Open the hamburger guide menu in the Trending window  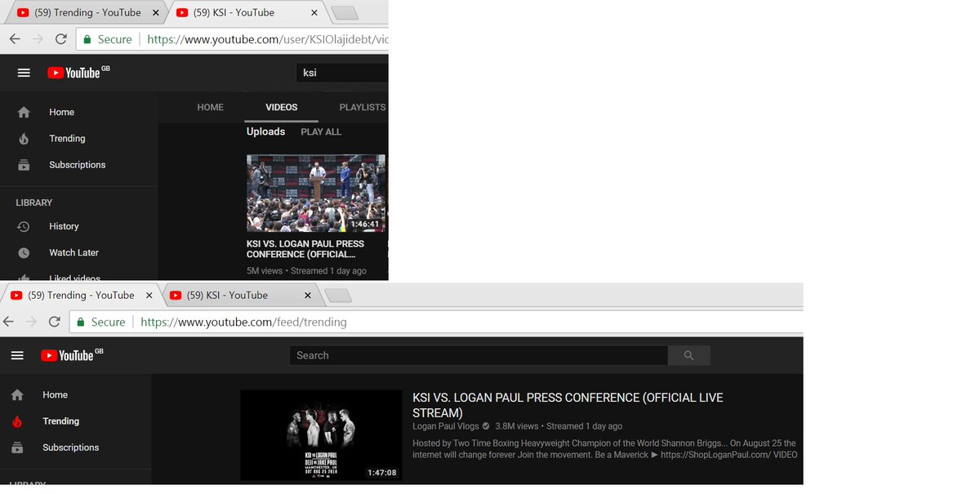pos(17,355)
